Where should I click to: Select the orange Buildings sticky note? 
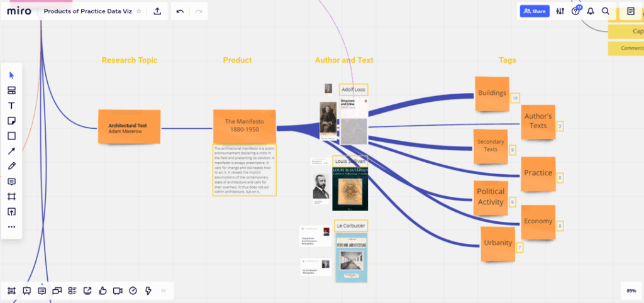click(x=491, y=94)
